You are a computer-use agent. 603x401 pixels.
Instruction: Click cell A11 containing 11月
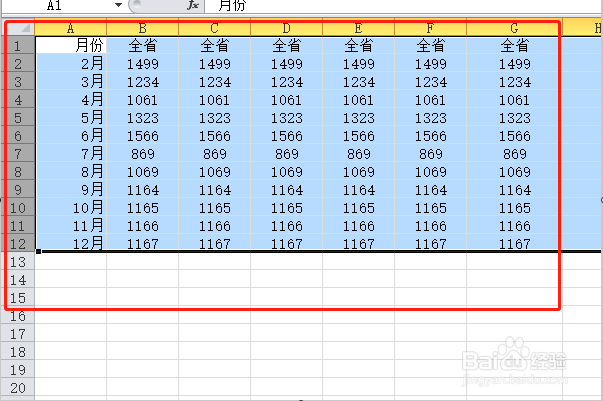(71, 225)
